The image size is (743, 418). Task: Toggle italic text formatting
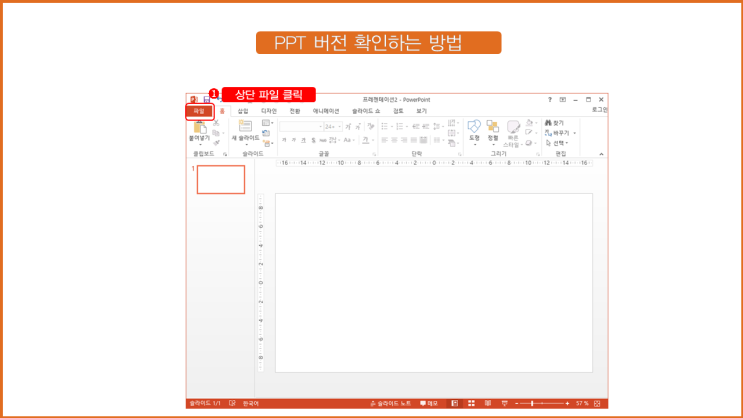294,140
